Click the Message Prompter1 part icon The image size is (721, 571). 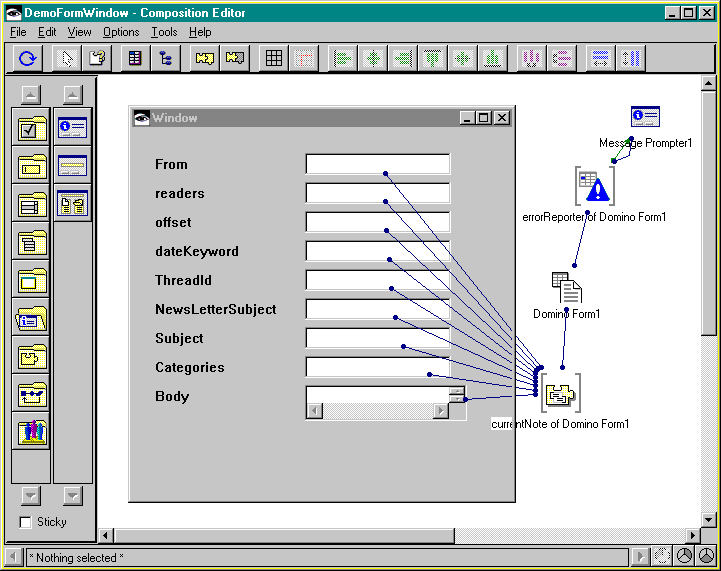point(645,118)
